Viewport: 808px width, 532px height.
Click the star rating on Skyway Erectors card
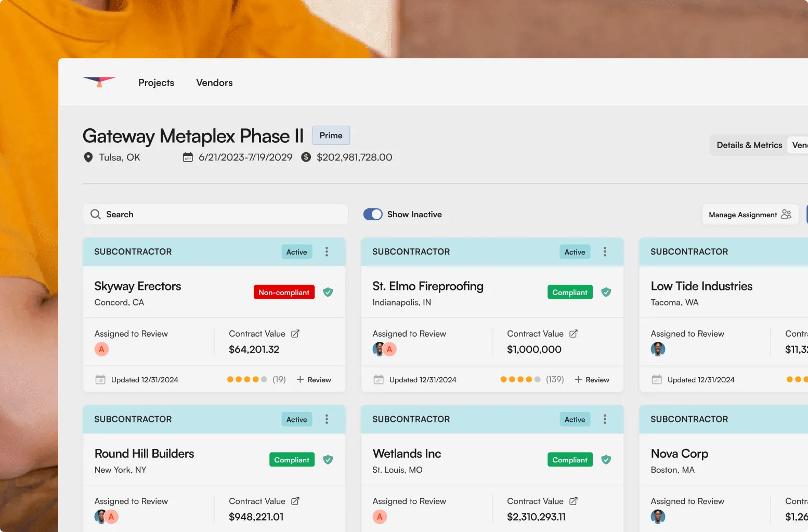pyautogui.click(x=247, y=379)
